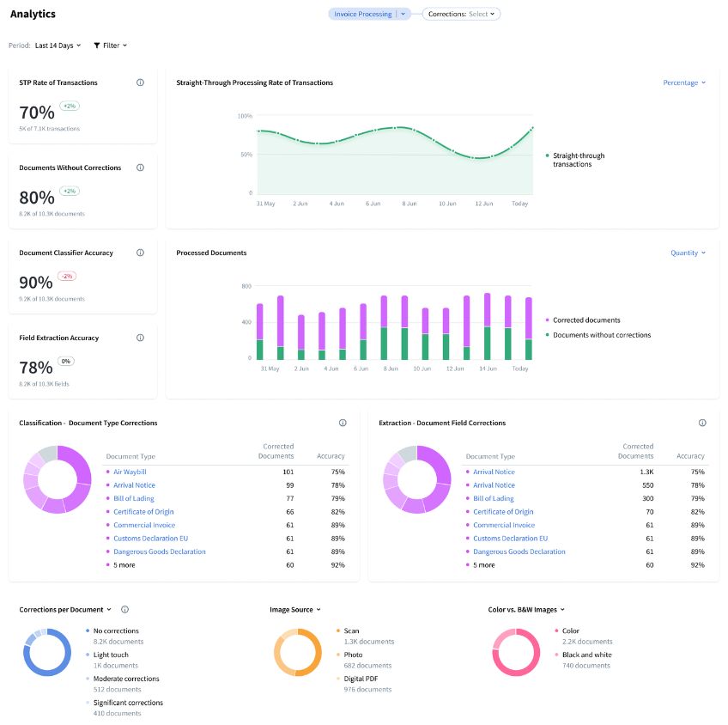Image resolution: width=728 pixels, height=725 pixels.
Task: Open the Percentage view dropdown
Action: pos(684,82)
